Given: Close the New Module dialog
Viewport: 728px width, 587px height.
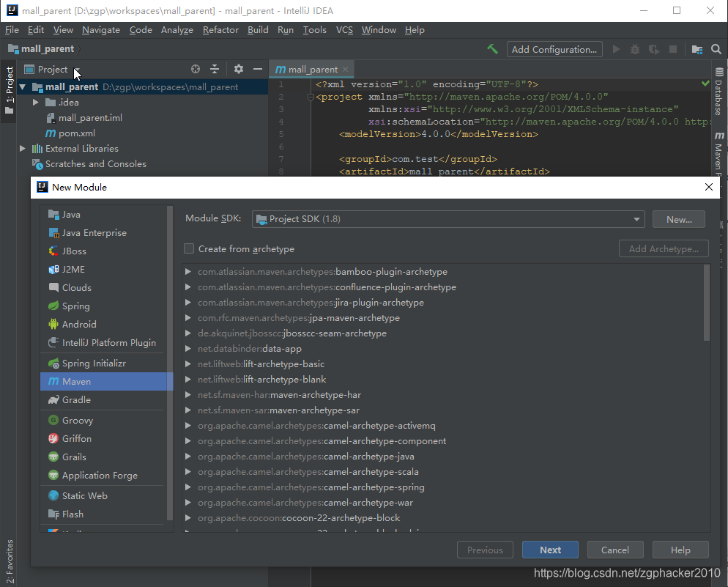Looking at the screenshot, I should pos(708,187).
